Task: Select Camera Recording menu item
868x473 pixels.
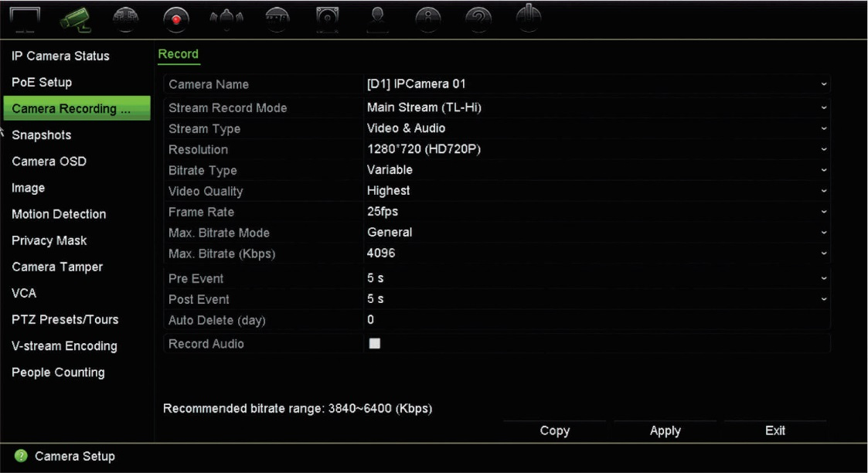Action: (77, 108)
